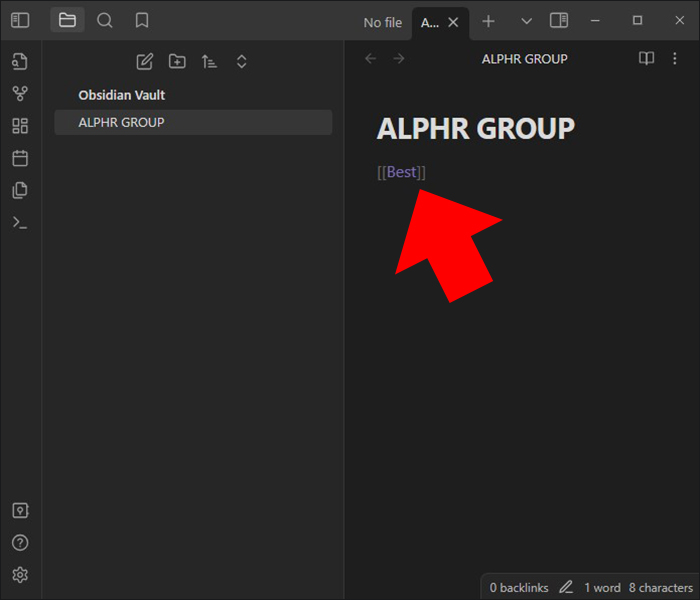Open the Files explorer tab
Screen dimensions: 700x600
tap(67, 20)
